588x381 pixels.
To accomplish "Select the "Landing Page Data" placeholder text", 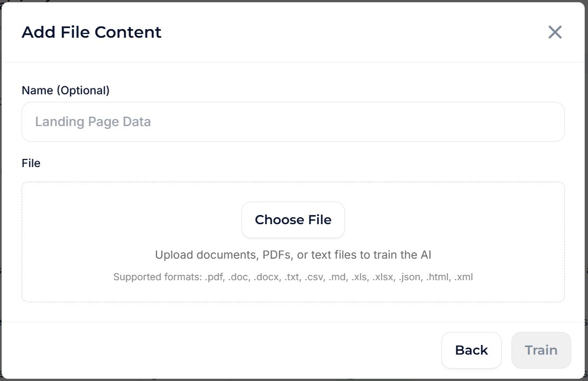I will tap(93, 122).
